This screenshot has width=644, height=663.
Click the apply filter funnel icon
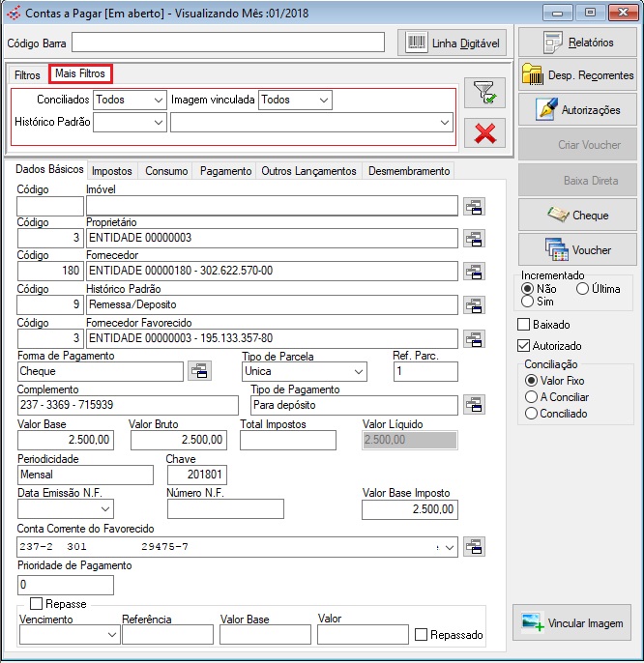484,93
